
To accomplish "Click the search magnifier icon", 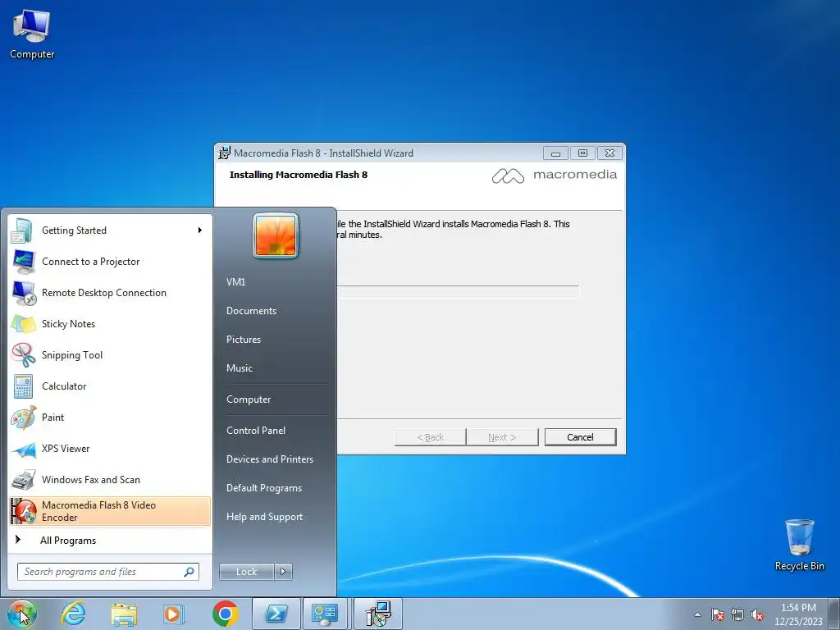I will [x=189, y=572].
